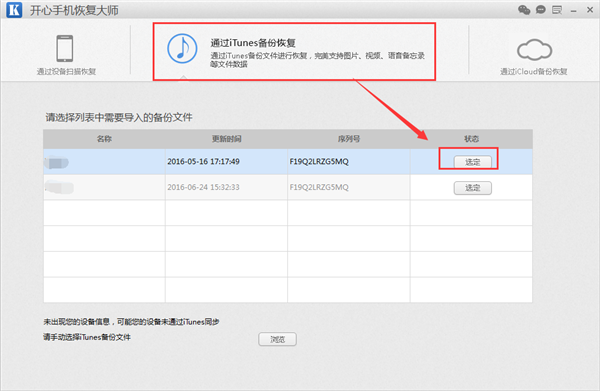The width and height of the screenshot is (600, 391).
Task: Open the WeChat contact icon in title bar
Action: pyautogui.click(x=524, y=10)
